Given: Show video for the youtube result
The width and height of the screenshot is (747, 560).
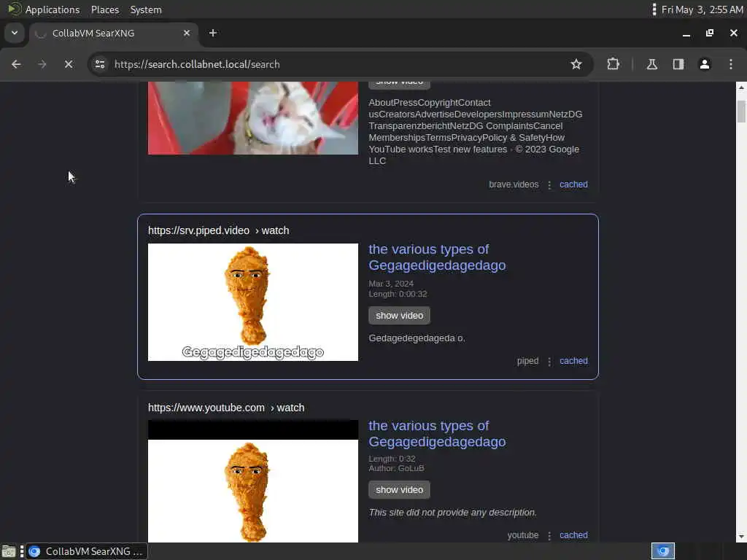Looking at the screenshot, I should [399, 490].
